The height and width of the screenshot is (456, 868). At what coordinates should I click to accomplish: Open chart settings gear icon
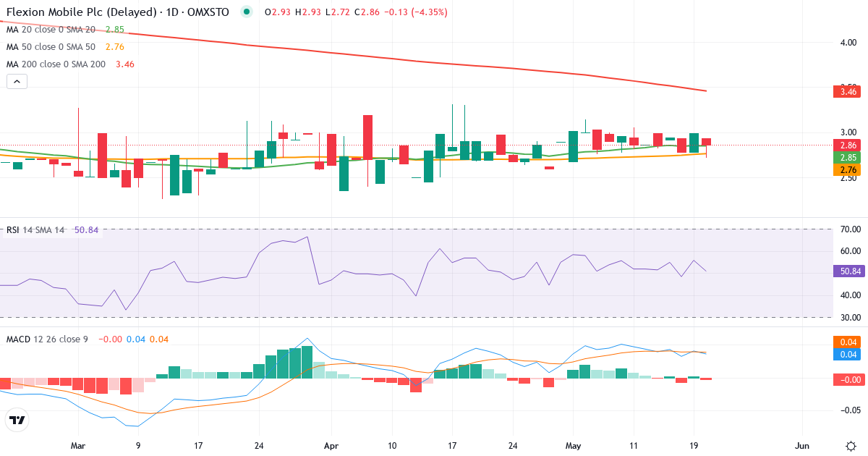coord(850,445)
